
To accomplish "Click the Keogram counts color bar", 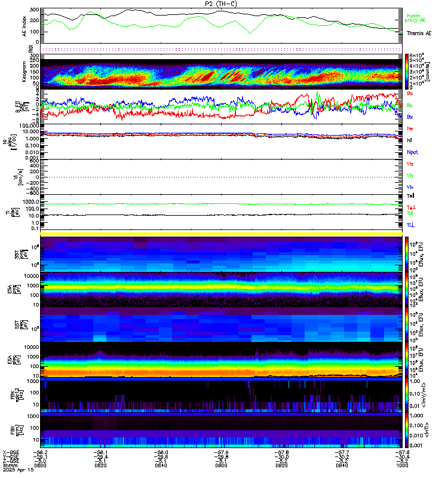I will pyautogui.click(x=406, y=71).
